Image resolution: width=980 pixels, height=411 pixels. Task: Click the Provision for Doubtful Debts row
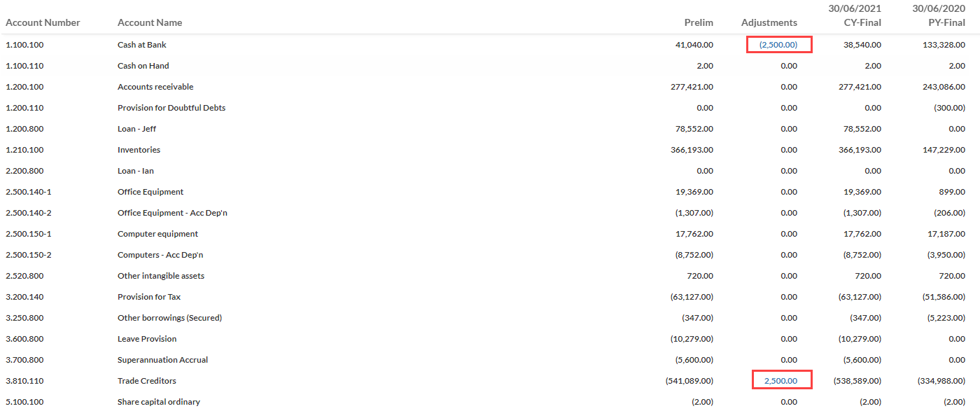click(171, 108)
